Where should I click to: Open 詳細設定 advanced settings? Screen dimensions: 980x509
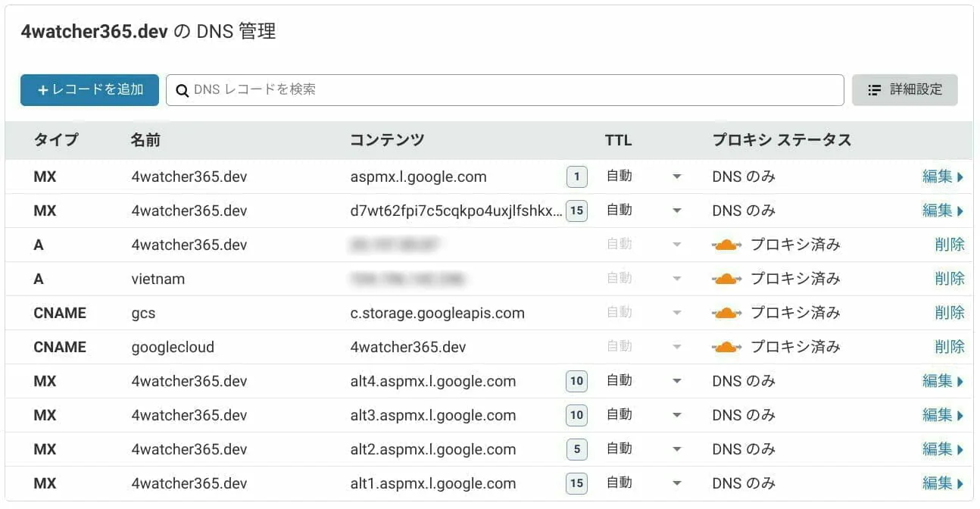point(904,89)
